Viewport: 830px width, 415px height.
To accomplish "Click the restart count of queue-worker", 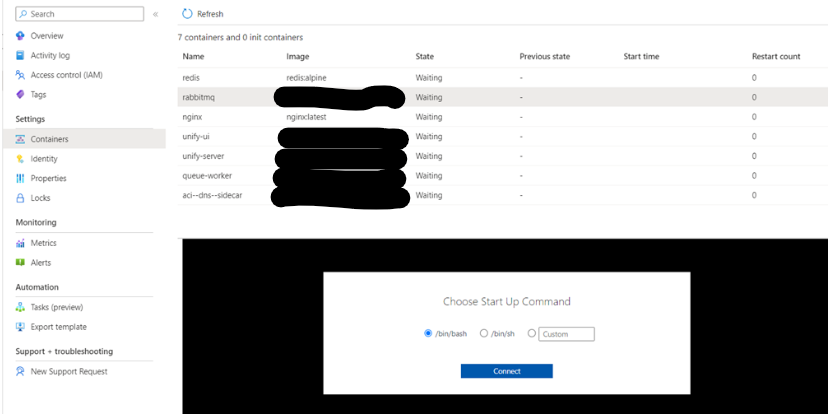I will click(x=754, y=176).
